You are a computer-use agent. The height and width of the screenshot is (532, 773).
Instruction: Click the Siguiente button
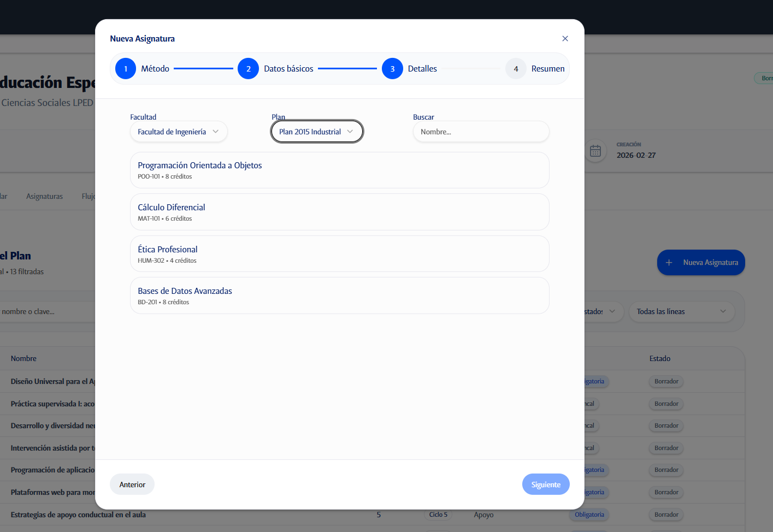[546, 484]
